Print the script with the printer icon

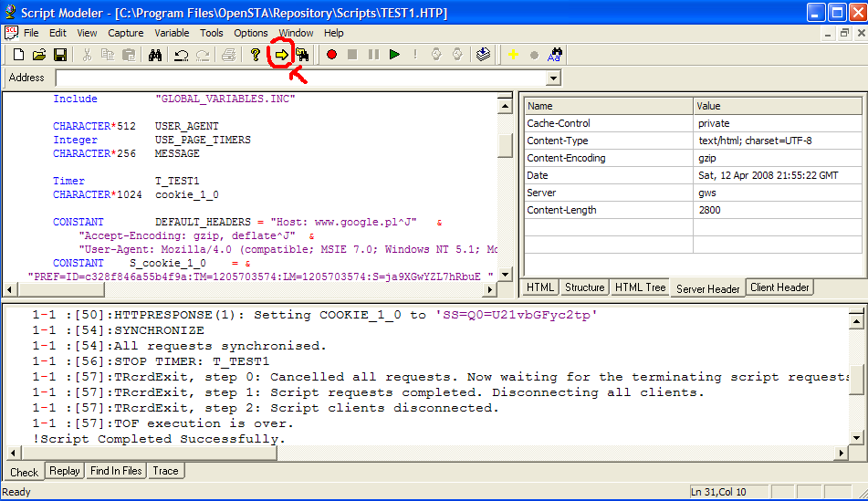[228, 55]
